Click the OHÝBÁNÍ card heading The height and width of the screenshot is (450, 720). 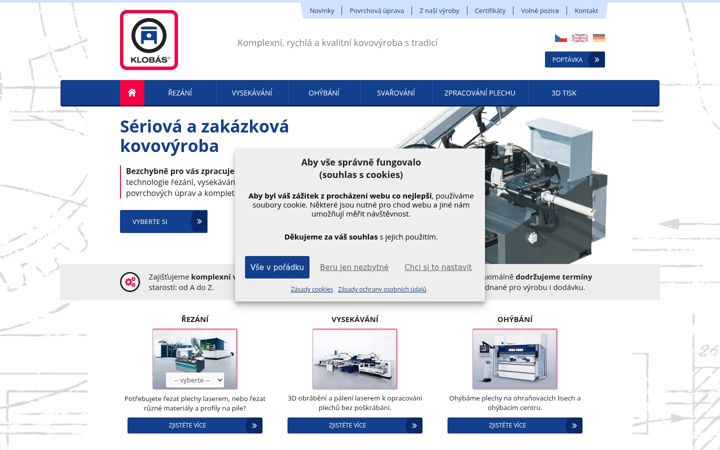[x=515, y=319]
